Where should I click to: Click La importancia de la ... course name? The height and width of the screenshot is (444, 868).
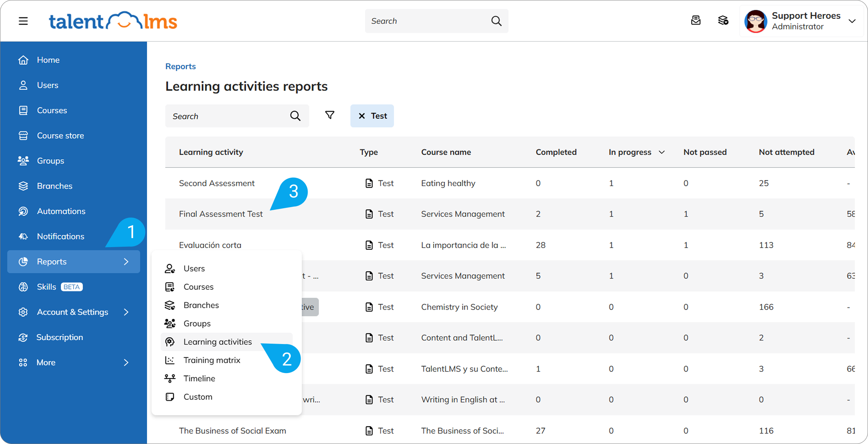(x=463, y=245)
